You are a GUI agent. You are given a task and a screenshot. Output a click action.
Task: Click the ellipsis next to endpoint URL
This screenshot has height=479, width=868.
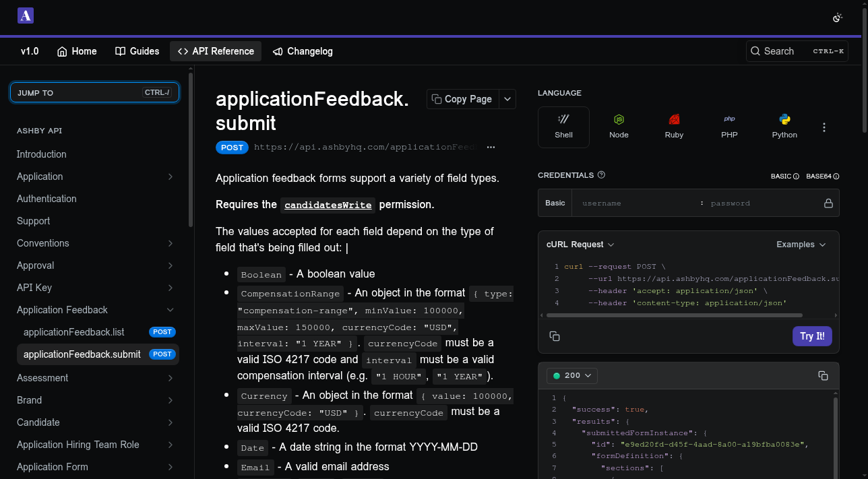[x=491, y=147]
